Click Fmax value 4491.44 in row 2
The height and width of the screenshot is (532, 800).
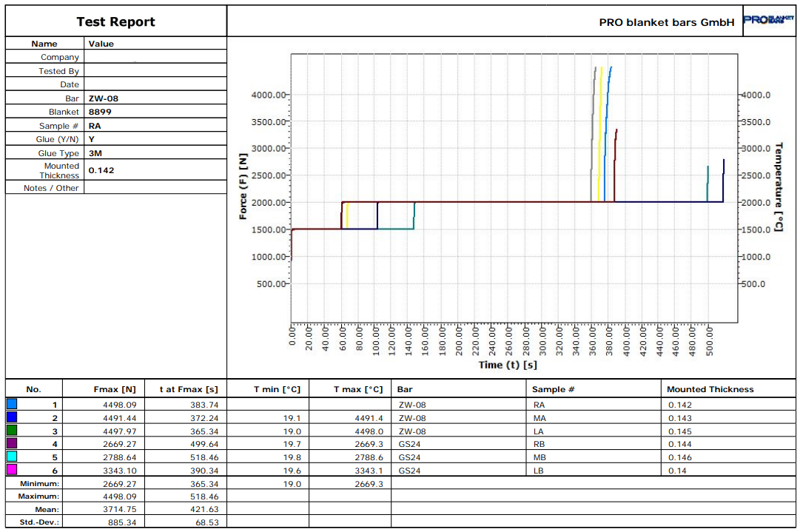coord(120,418)
